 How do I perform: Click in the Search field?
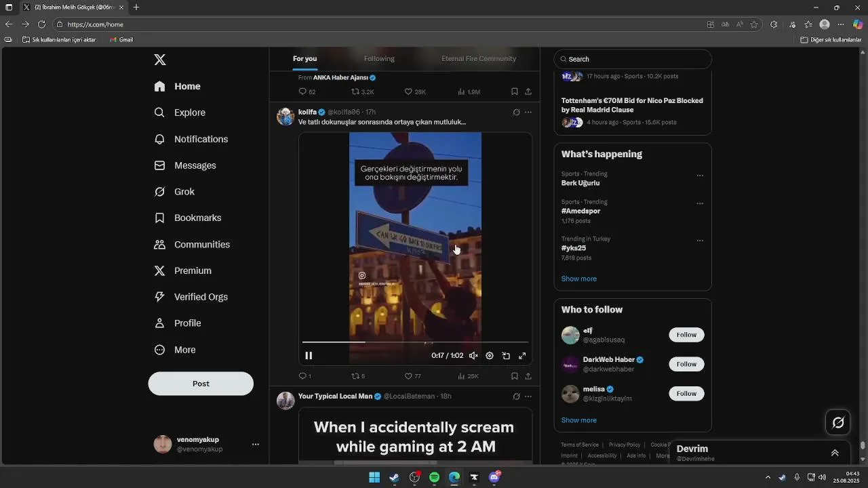point(633,59)
